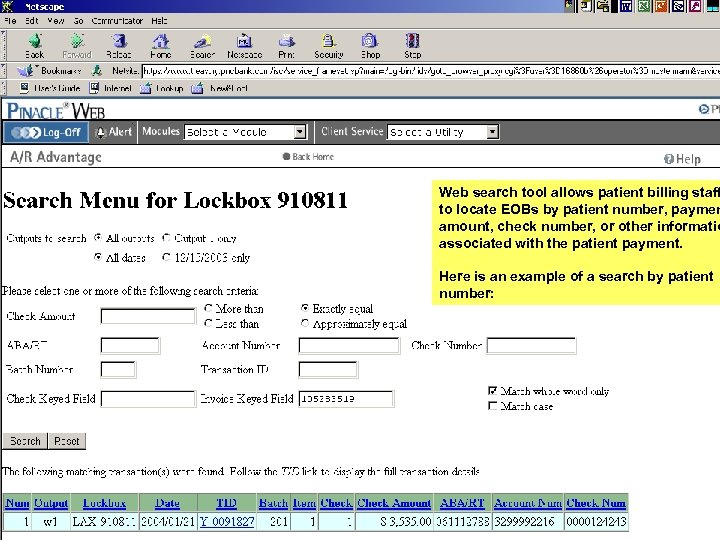Sort by ABA/RT column header

coord(462,503)
